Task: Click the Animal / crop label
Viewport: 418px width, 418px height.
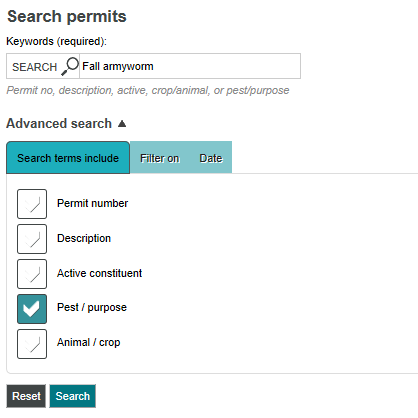Action: coord(89,342)
